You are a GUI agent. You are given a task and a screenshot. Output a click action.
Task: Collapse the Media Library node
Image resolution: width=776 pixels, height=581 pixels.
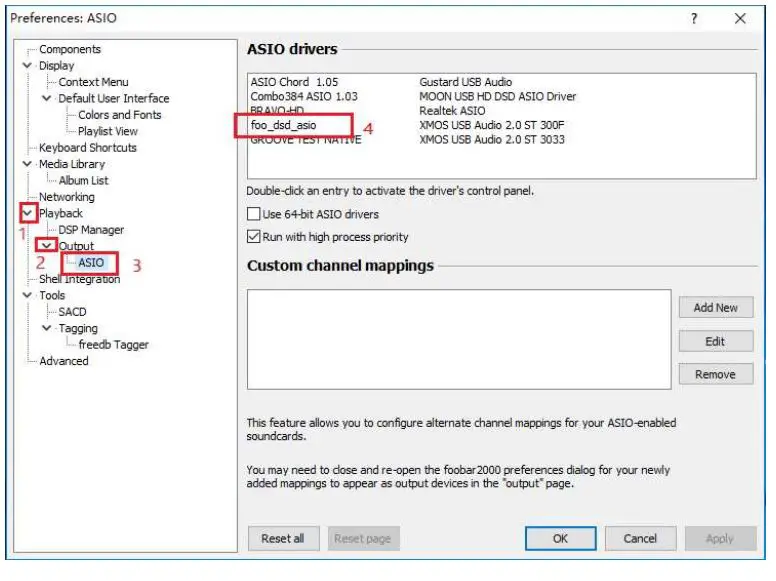[27, 164]
